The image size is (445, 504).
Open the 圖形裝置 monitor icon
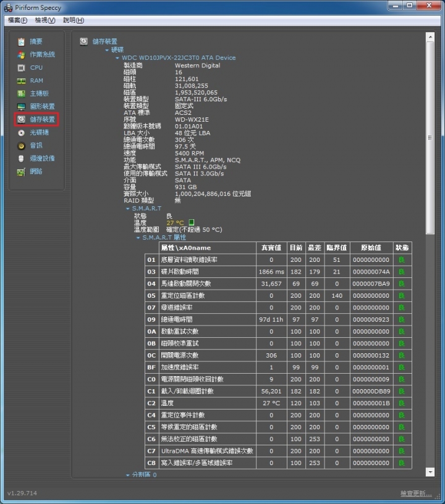[21, 106]
